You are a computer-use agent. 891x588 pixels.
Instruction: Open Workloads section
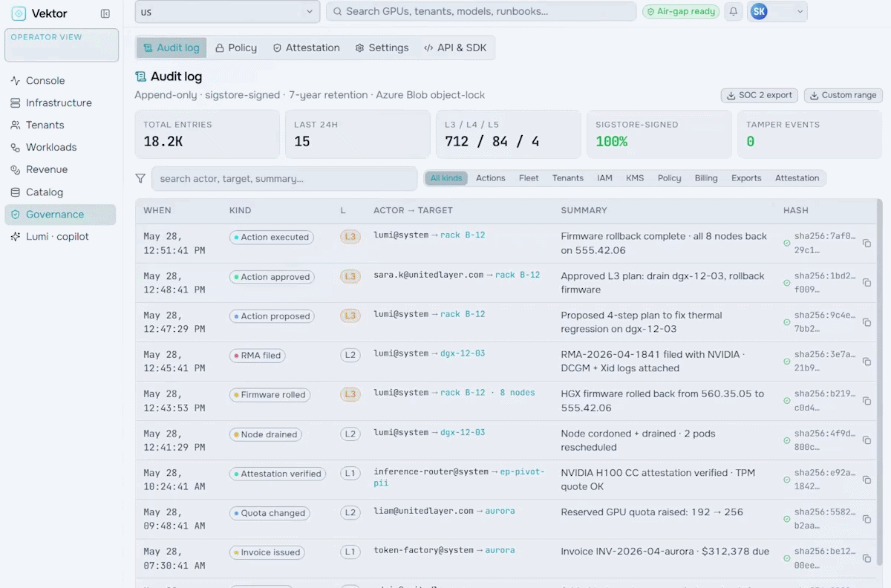point(60,148)
